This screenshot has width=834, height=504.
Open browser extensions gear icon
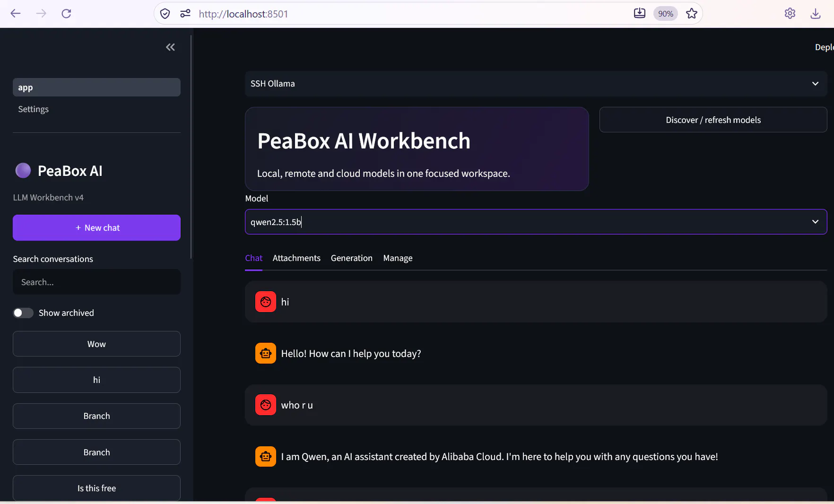pyautogui.click(x=790, y=13)
